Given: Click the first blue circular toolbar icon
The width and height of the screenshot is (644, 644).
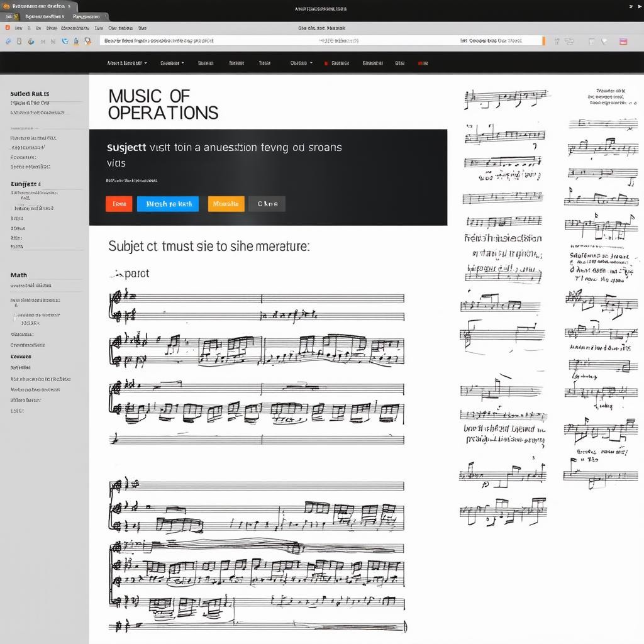Looking at the screenshot, I should (8, 41).
